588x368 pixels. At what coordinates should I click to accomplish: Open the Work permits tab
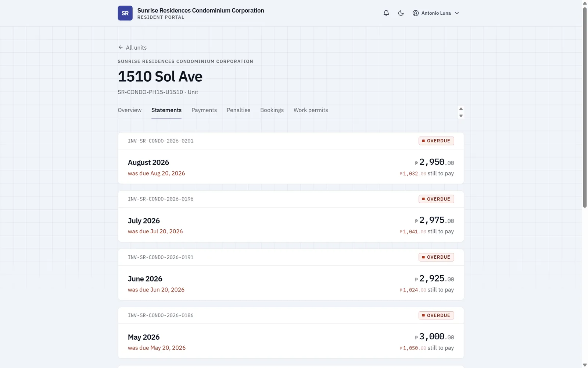coord(311,110)
